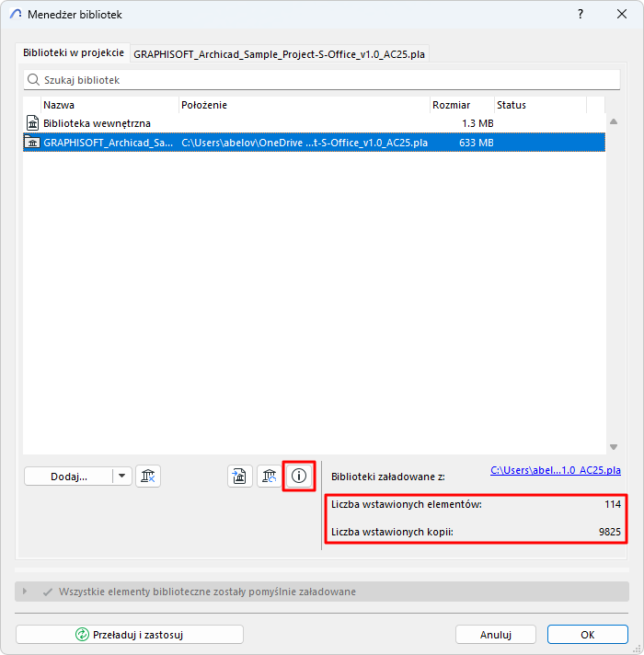Click the green reload icon on Przeładuj
Image resolution: width=644 pixels, height=655 pixels.
(82, 634)
